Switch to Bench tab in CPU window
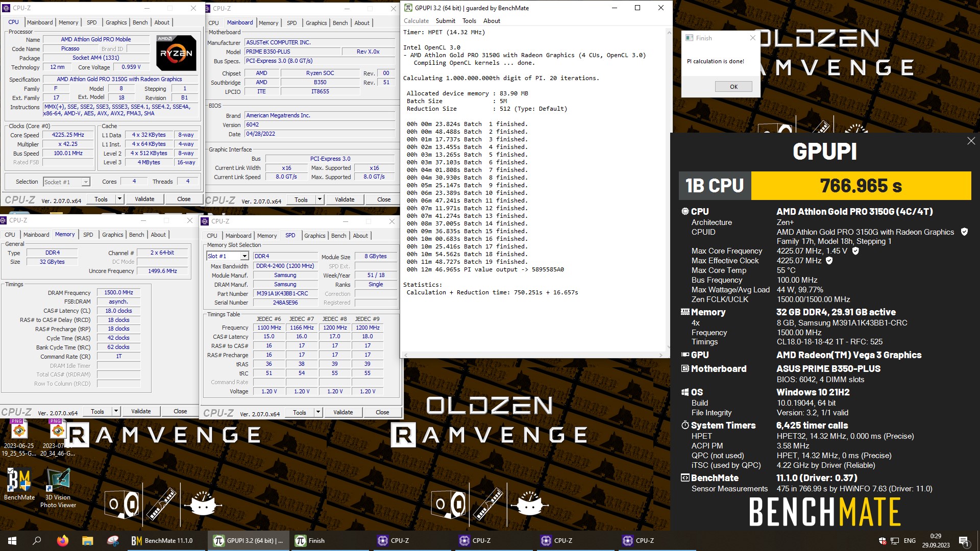 [140, 22]
